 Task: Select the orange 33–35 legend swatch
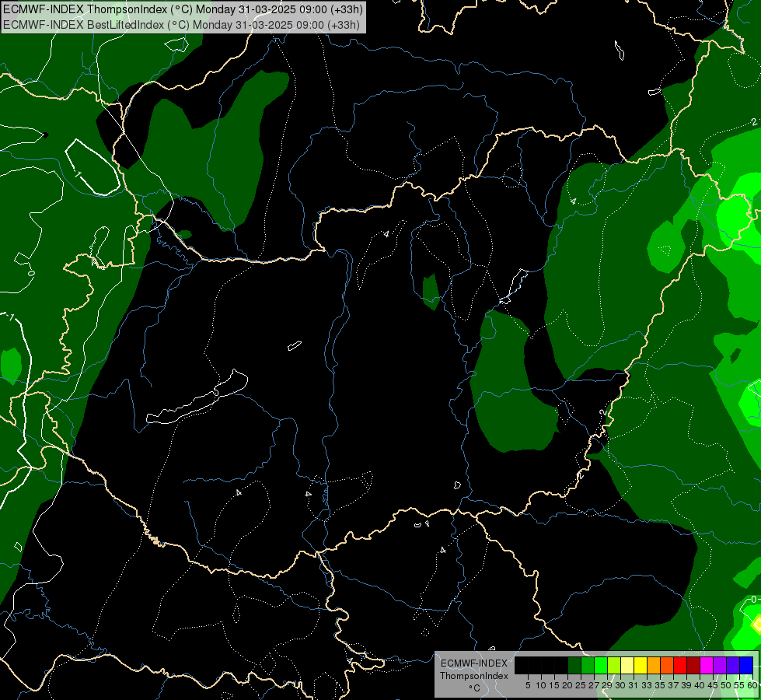[x=655, y=665]
